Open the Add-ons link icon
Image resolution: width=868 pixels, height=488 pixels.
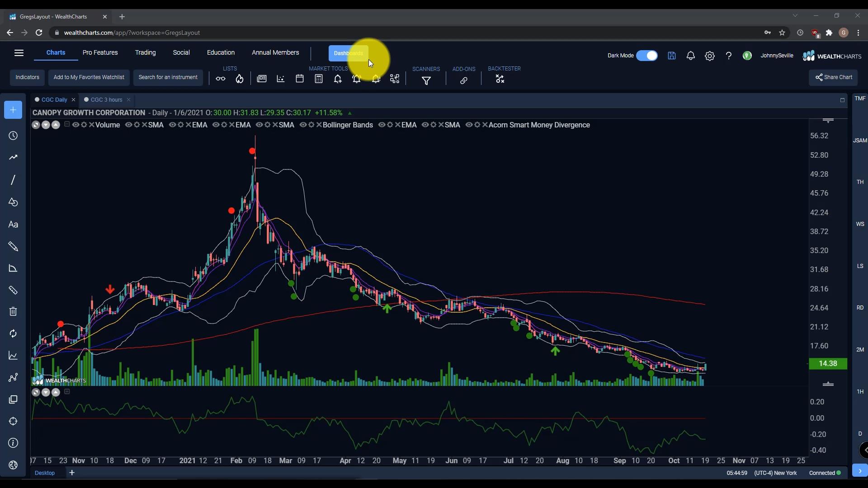464,80
